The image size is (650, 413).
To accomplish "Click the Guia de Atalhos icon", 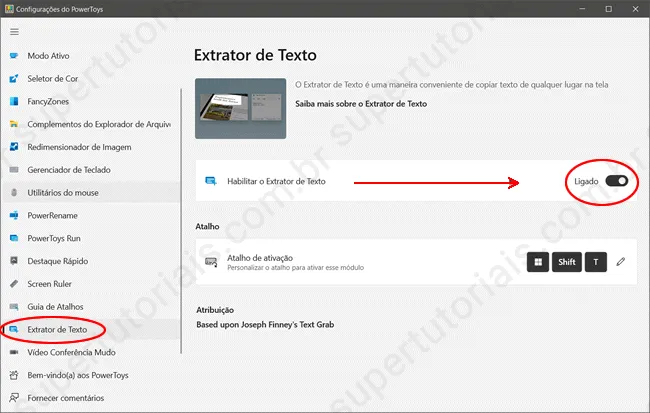I will 14,306.
